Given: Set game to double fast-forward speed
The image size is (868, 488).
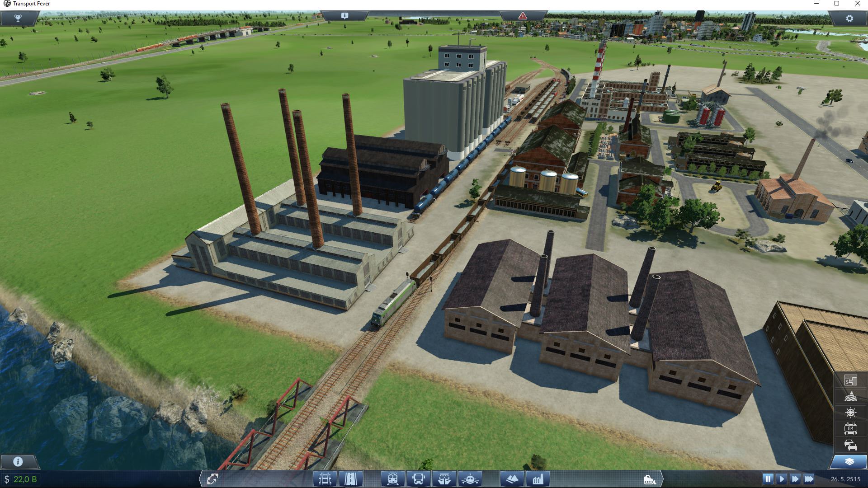Looking at the screenshot, I should coord(795,479).
